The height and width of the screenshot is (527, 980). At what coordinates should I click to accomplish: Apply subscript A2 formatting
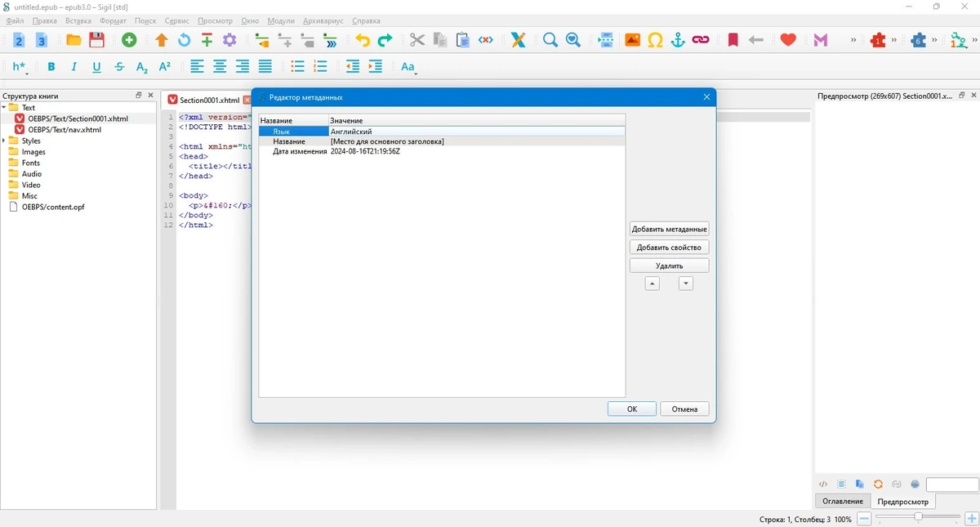point(142,67)
